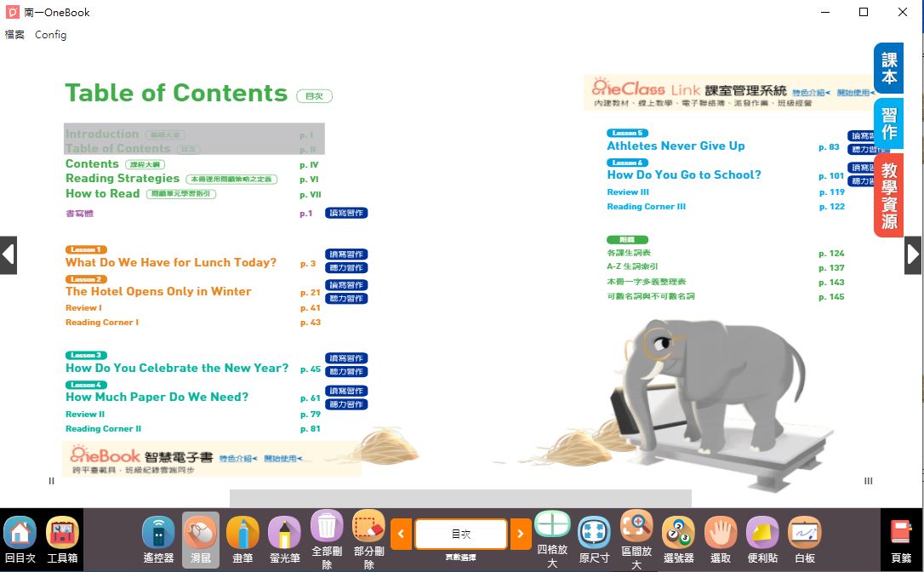Go to previous page with orange left arrow
Screen dimensions: 924x572
coord(402,535)
